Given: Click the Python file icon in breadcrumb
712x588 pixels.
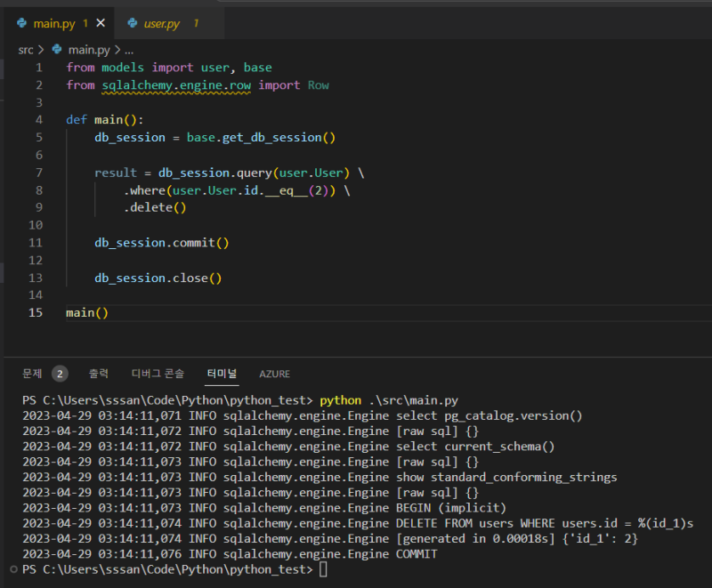Looking at the screenshot, I should point(58,50).
